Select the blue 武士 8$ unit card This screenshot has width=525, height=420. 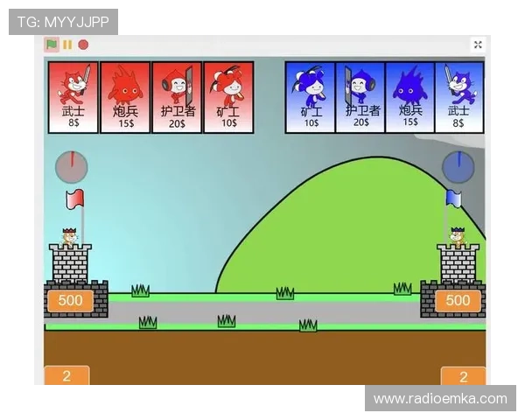(459, 97)
